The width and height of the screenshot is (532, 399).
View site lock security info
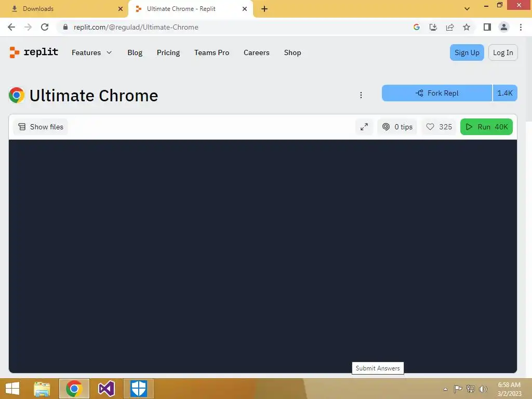point(65,27)
